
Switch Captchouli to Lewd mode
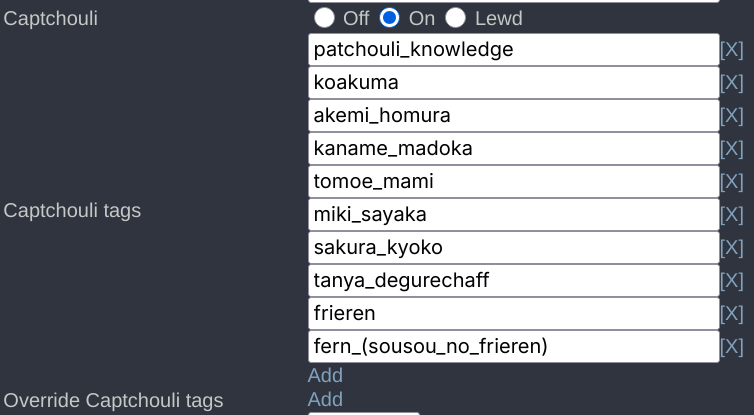click(x=456, y=18)
